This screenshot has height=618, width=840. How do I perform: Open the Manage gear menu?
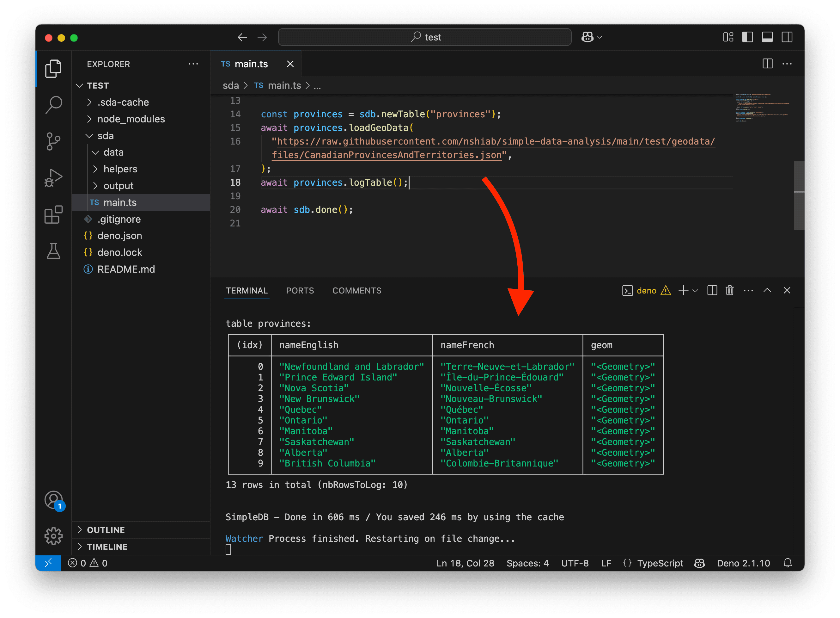click(x=53, y=536)
